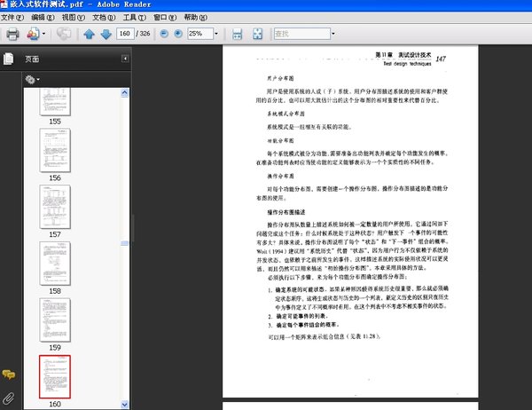Image resolution: width=532 pixels, height=410 pixels.
Task: Click the page number field showing 160
Action: point(125,34)
